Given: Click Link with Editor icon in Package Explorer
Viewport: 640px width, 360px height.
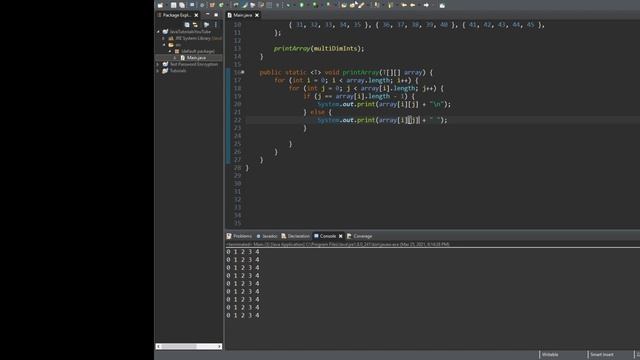Looking at the screenshot, I should (196, 24).
